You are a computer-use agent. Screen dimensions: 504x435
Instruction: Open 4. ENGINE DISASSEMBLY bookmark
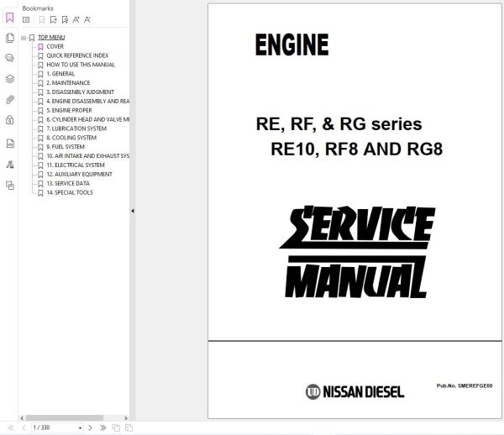[x=87, y=102]
